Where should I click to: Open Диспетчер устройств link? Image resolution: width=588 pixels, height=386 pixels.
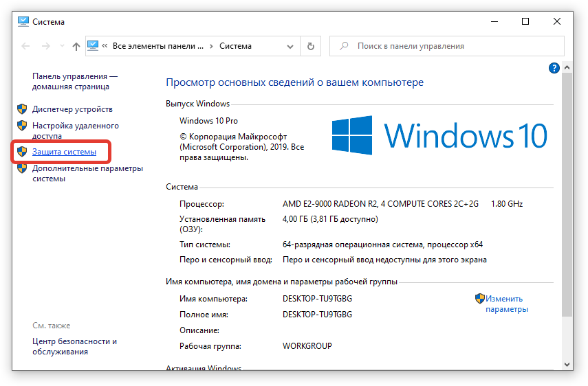coord(72,109)
